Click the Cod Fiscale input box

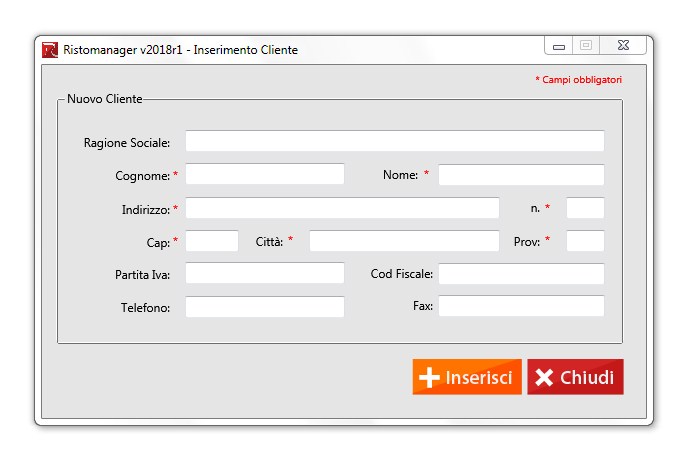(x=522, y=274)
